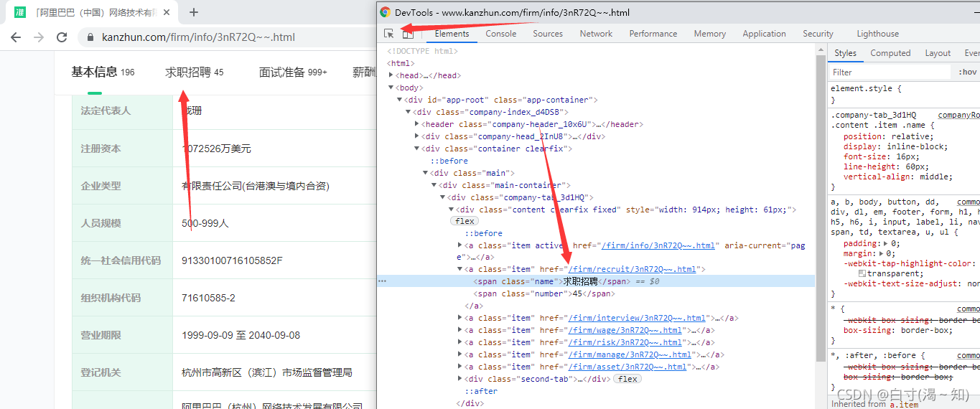Follow the /firm/asset/3nR72Q~~.html href link
The image size is (980, 409).
pos(627,367)
